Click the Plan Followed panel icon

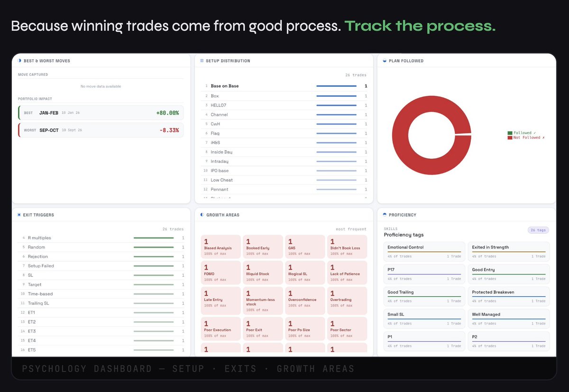tap(385, 61)
